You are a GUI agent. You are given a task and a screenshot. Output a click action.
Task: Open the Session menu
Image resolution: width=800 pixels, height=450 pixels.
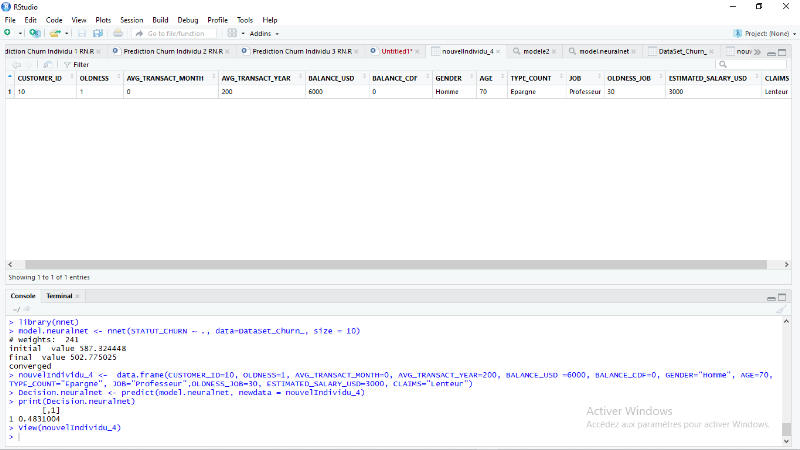pyautogui.click(x=131, y=19)
